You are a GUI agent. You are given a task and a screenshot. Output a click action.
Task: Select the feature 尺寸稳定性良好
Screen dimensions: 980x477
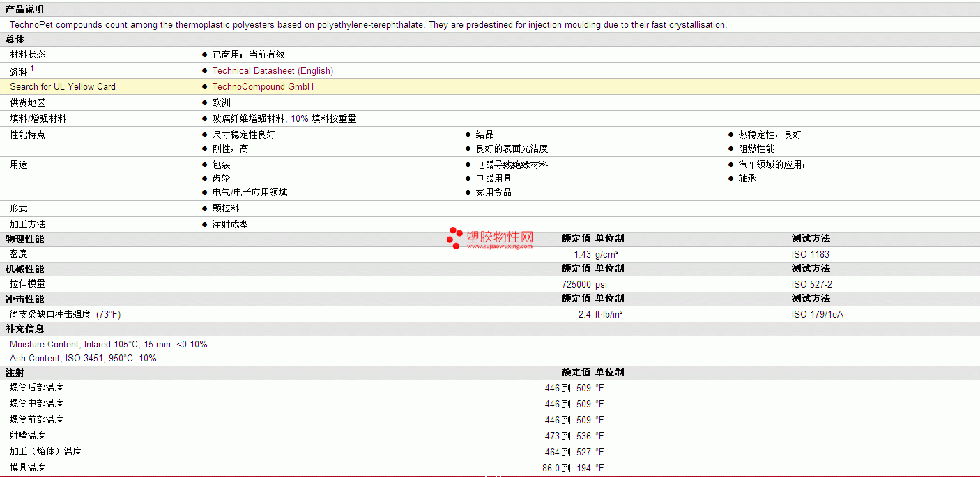click(244, 134)
